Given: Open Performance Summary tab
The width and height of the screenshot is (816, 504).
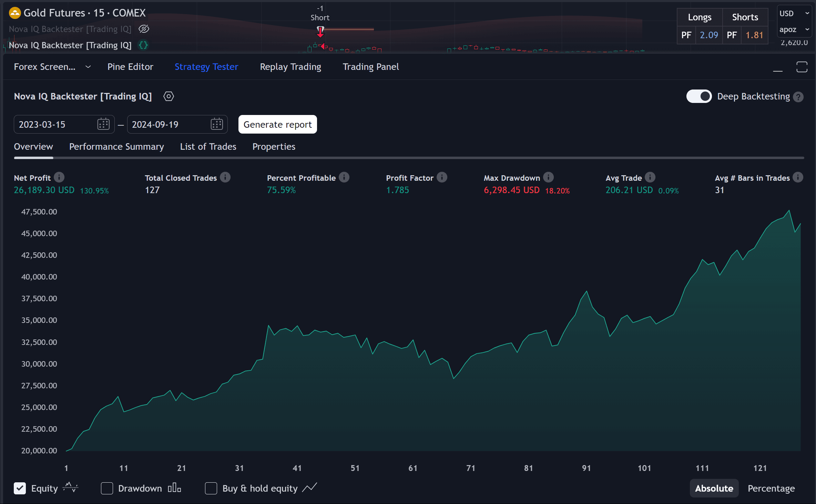Looking at the screenshot, I should tap(116, 147).
